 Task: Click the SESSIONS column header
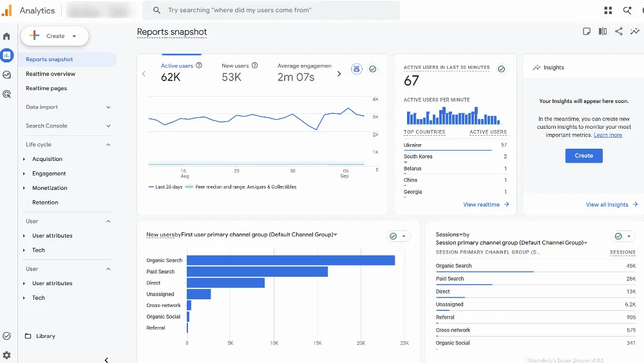(622, 252)
